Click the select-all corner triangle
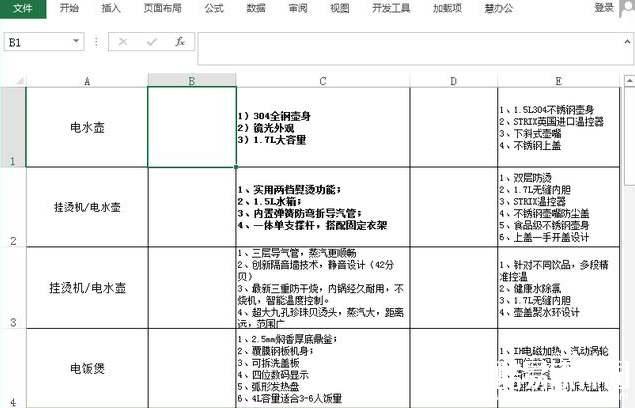635x408 pixels. point(19,81)
